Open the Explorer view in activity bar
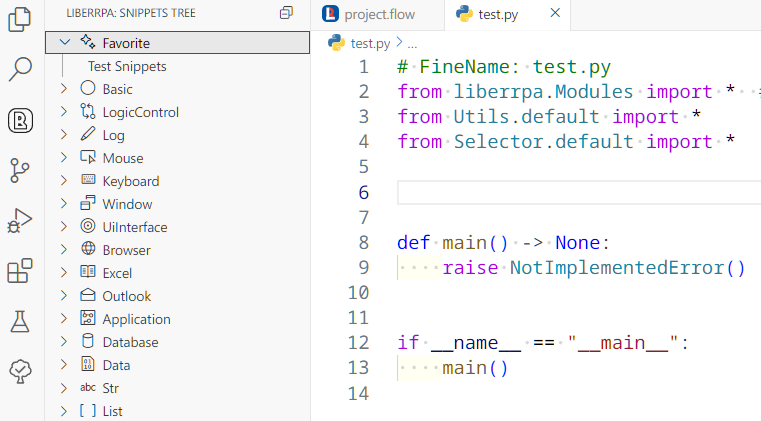The width and height of the screenshot is (761, 421). [x=20, y=19]
